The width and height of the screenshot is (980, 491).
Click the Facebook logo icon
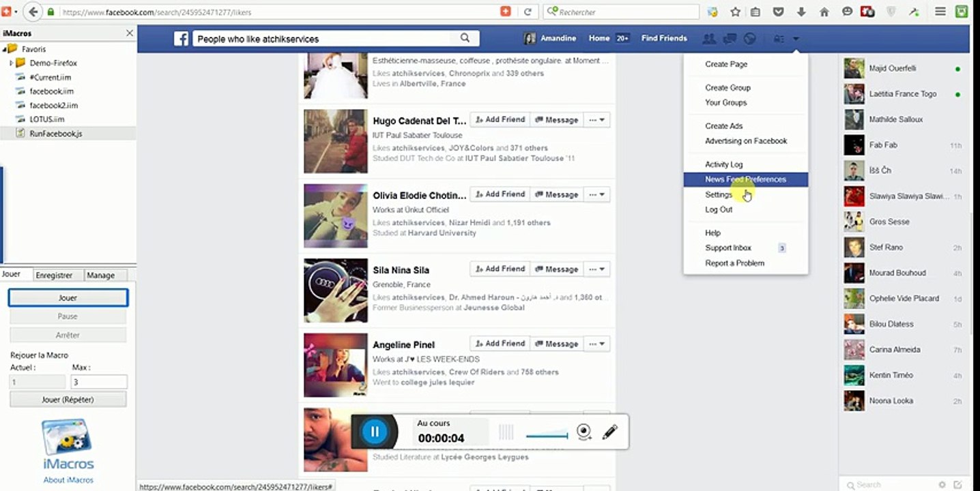(181, 39)
